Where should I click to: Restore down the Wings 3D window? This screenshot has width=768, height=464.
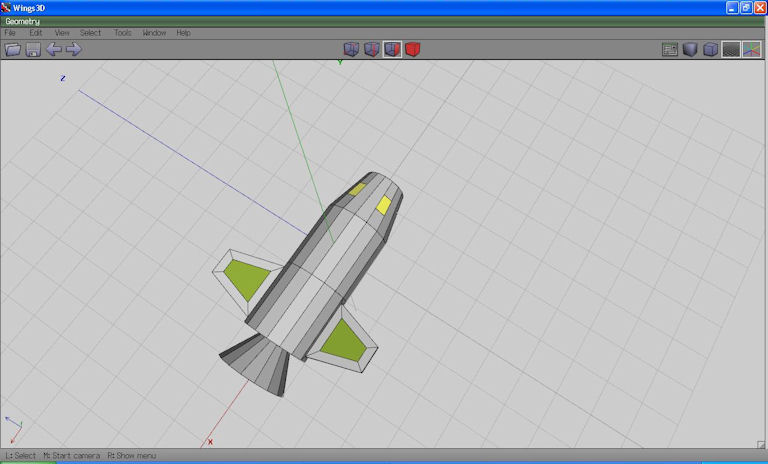[746, 7]
